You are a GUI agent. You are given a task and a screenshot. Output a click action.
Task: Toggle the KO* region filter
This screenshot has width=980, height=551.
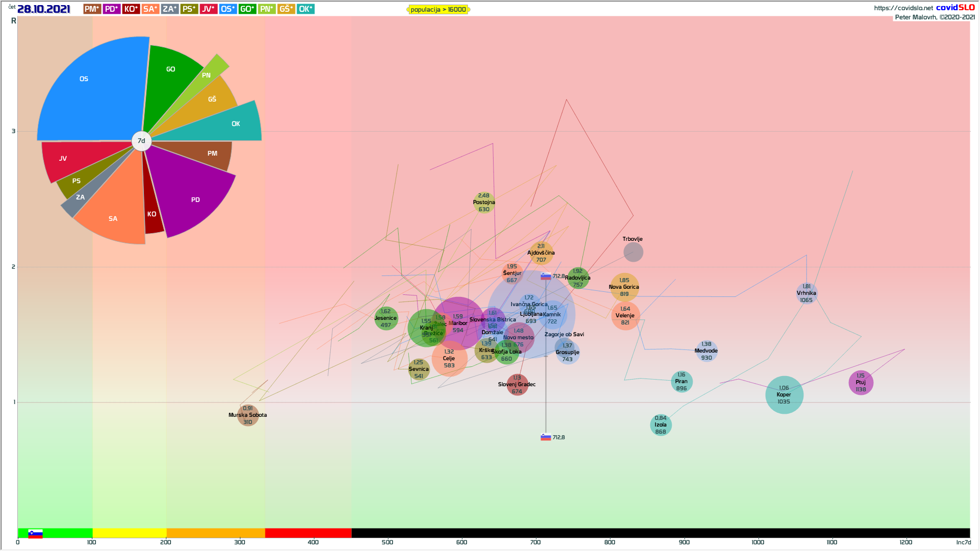tap(131, 9)
